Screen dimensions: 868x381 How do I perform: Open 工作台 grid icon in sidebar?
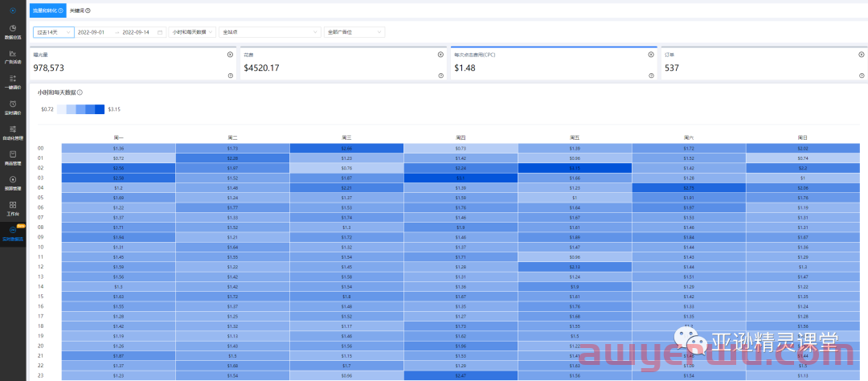13,205
